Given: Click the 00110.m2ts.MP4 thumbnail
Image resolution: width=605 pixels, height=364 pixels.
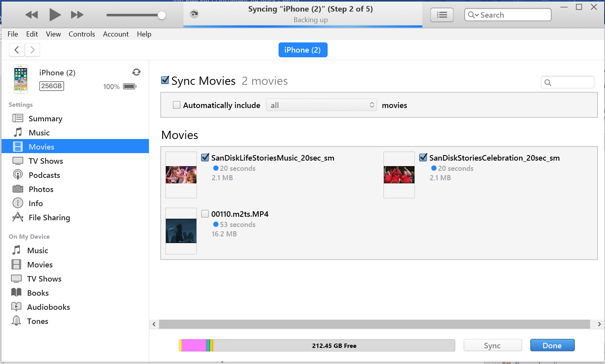Looking at the screenshot, I should (x=181, y=231).
